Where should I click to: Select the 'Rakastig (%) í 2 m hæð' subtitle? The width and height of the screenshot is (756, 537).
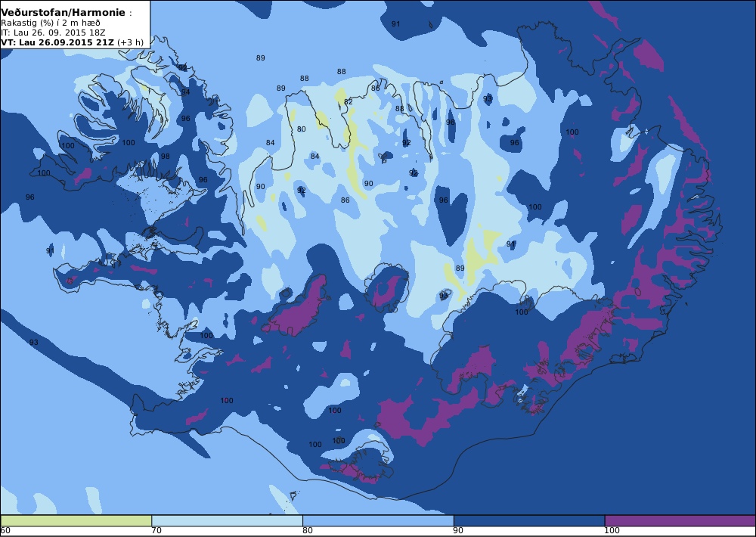pos(51,23)
